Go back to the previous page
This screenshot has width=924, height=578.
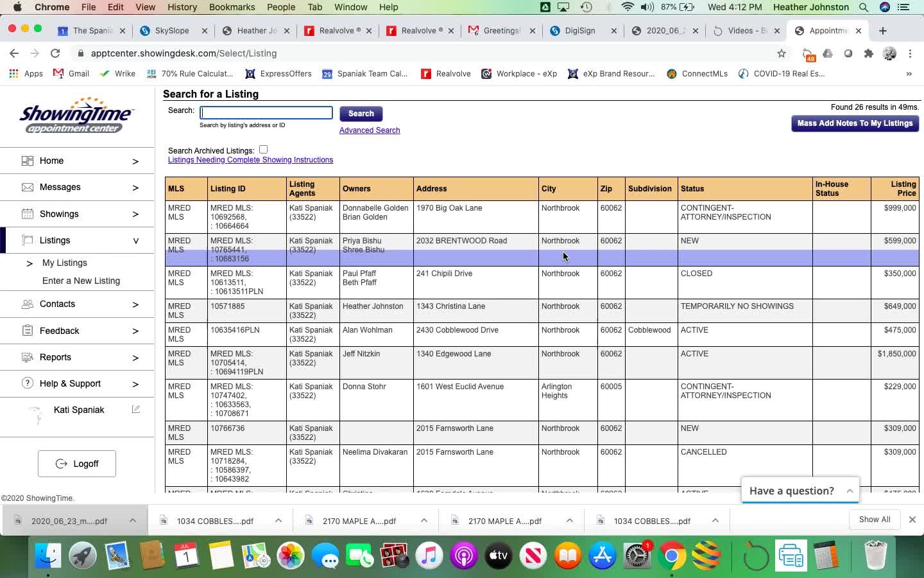point(14,53)
